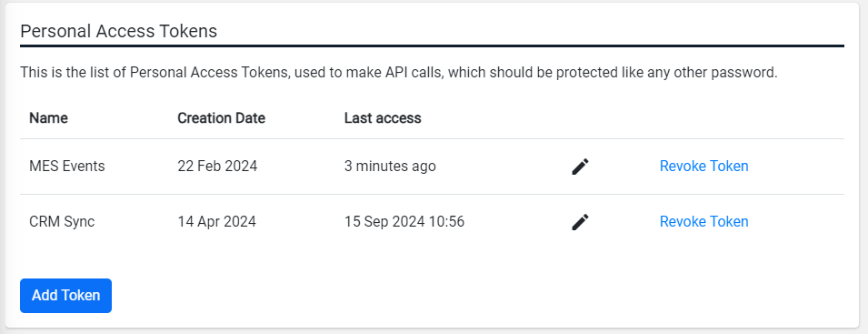Click the 22 Feb 2024 creation date
868x334 pixels.
coord(217,167)
